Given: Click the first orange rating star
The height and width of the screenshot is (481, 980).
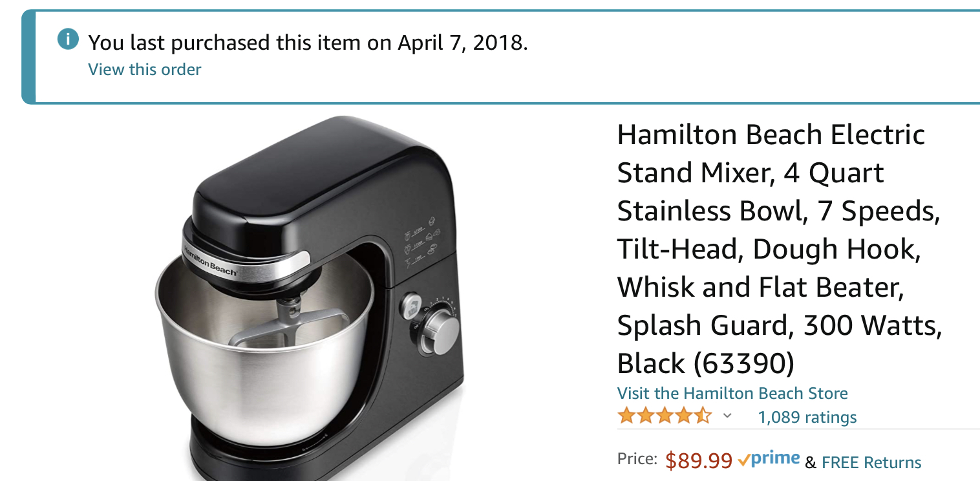Looking at the screenshot, I should tap(626, 416).
